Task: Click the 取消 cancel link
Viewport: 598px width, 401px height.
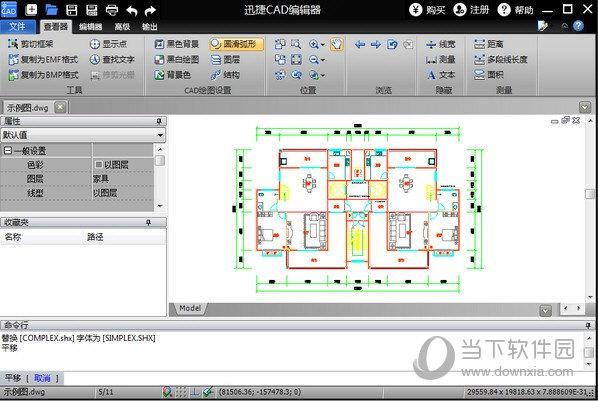Action: [x=42, y=378]
